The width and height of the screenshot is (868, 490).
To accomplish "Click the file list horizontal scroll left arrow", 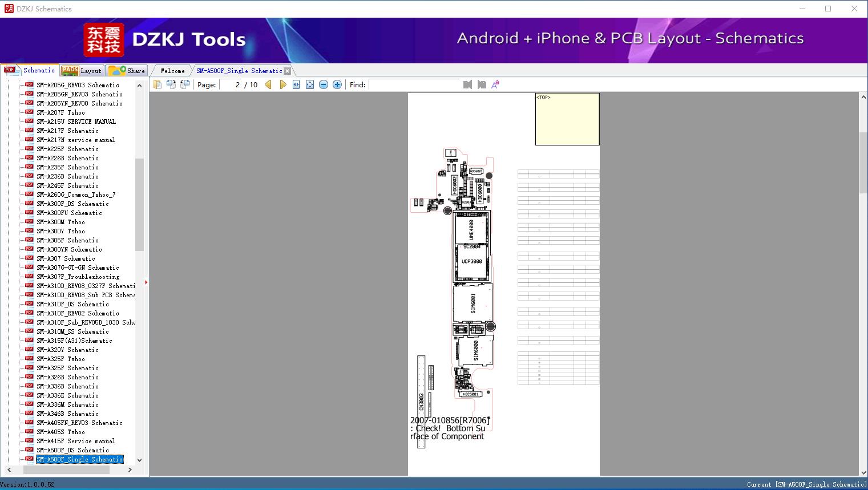I will tap(8, 469).
